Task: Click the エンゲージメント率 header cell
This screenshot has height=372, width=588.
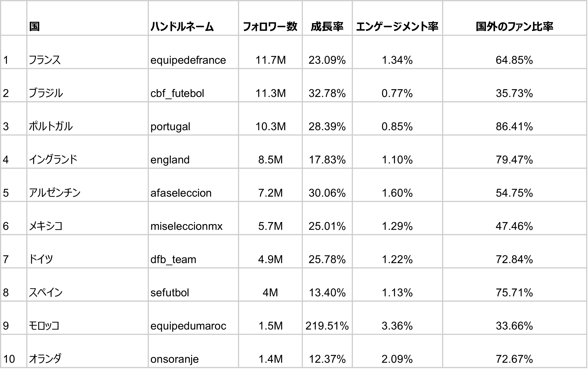Action: click(397, 18)
